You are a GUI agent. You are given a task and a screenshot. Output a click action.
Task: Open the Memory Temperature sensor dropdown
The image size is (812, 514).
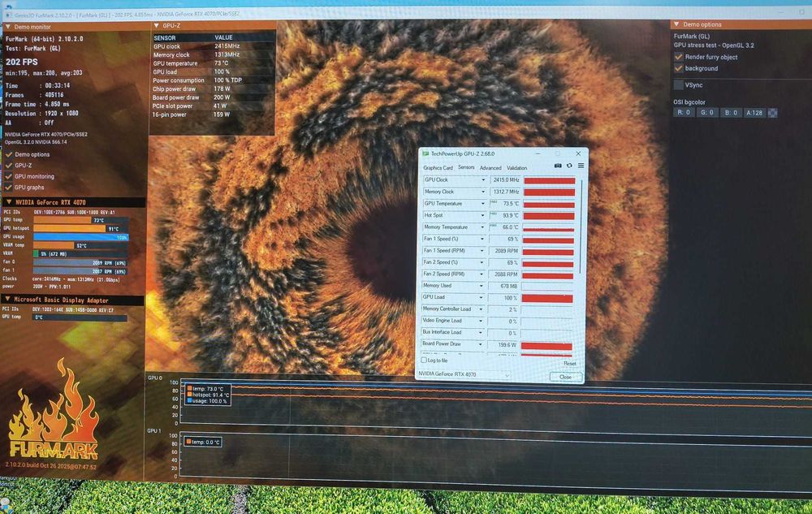(482, 227)
